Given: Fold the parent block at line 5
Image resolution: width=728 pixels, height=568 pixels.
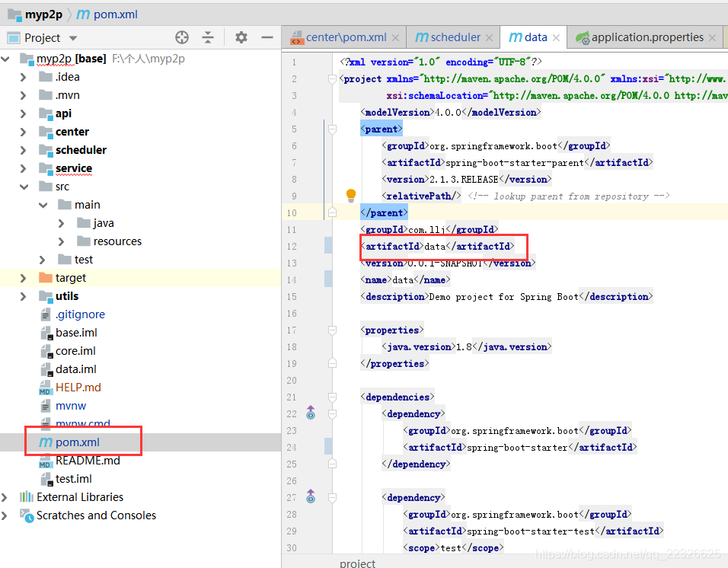Looking at the screenshot, I should point(333,129).
